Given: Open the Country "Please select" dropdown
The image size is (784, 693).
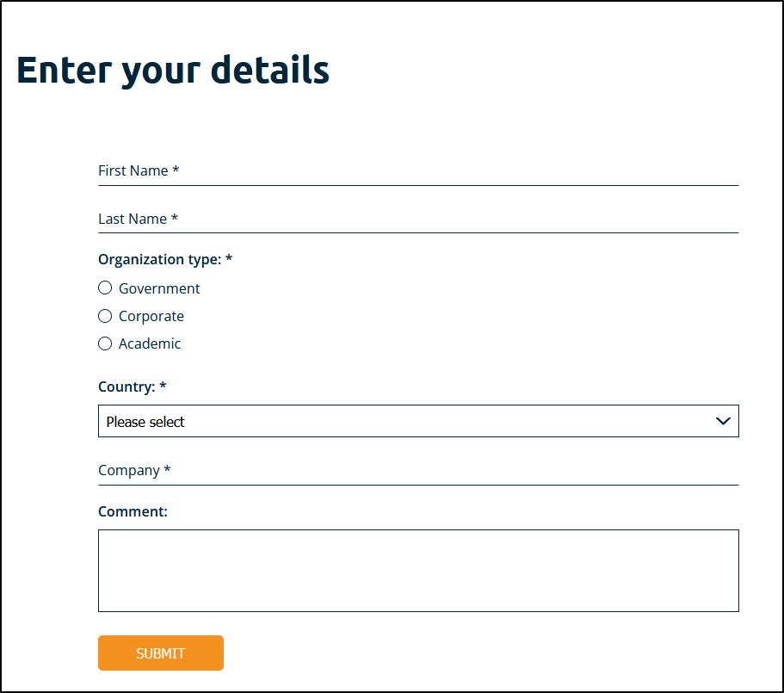Looking at the screenshot, I should [418, 421].
